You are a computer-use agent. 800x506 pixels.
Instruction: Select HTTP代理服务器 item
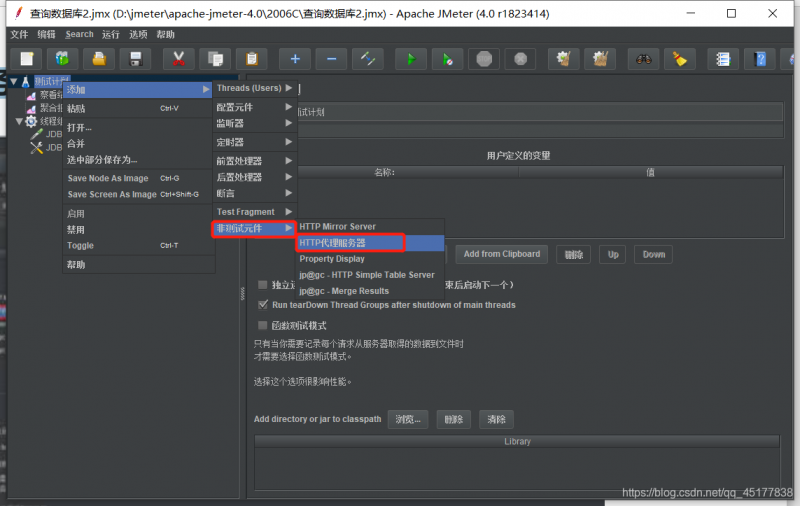pos(370,243)
